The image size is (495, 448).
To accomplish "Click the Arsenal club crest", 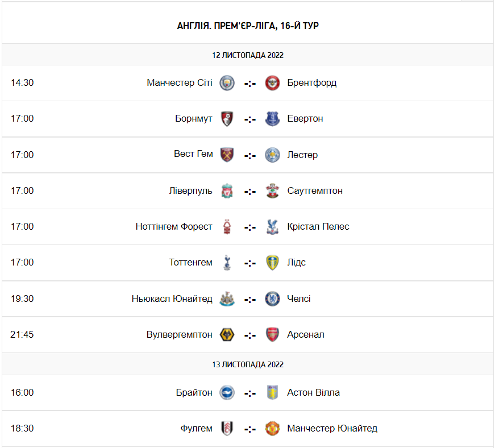I will tap(273, 334).
